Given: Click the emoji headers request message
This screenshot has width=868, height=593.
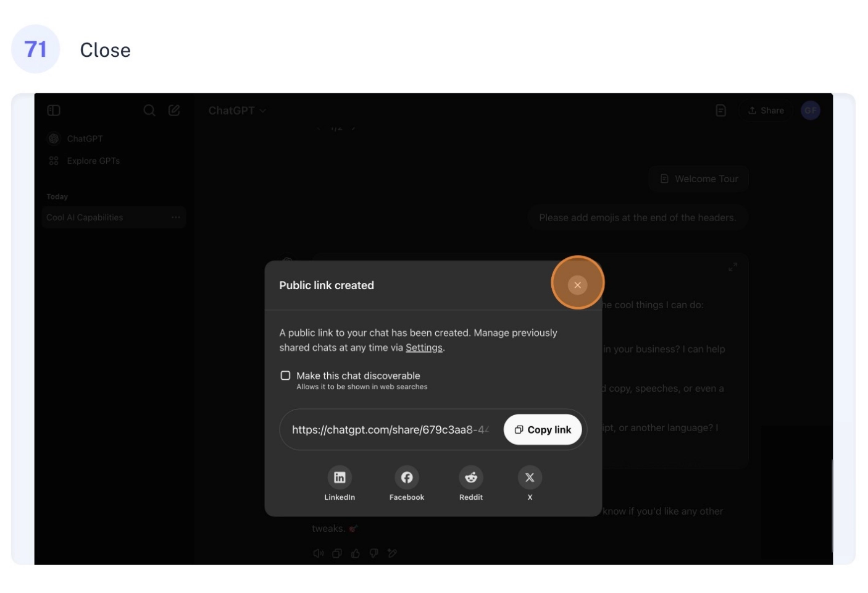Looking at the screenshot, I should (637, 217).
